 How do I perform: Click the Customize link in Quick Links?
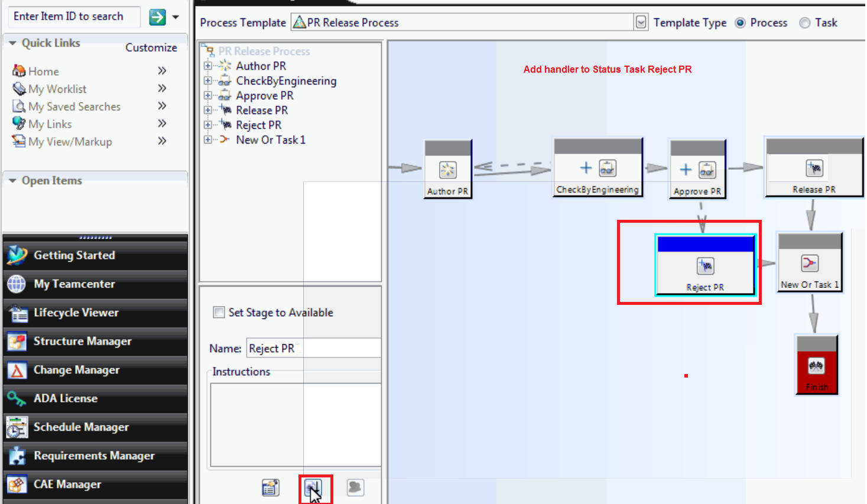click(x=152, y=47)
